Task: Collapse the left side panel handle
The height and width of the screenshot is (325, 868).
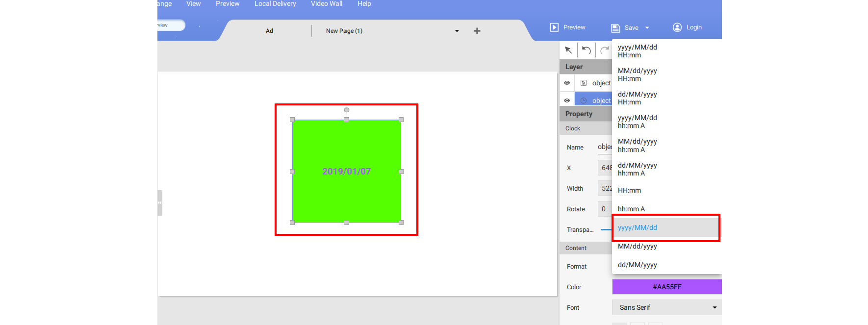Action: point(159,202)
